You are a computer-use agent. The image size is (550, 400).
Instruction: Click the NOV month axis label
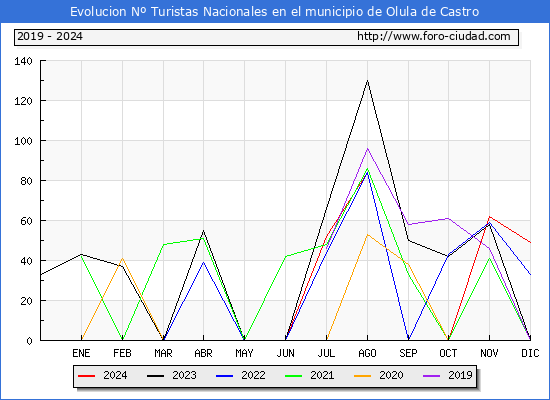[489, 353]
